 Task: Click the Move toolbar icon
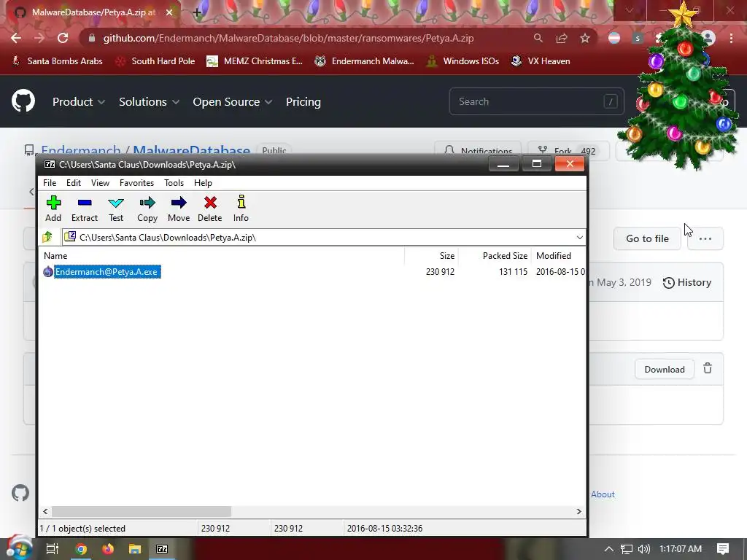tap(179, 209)
